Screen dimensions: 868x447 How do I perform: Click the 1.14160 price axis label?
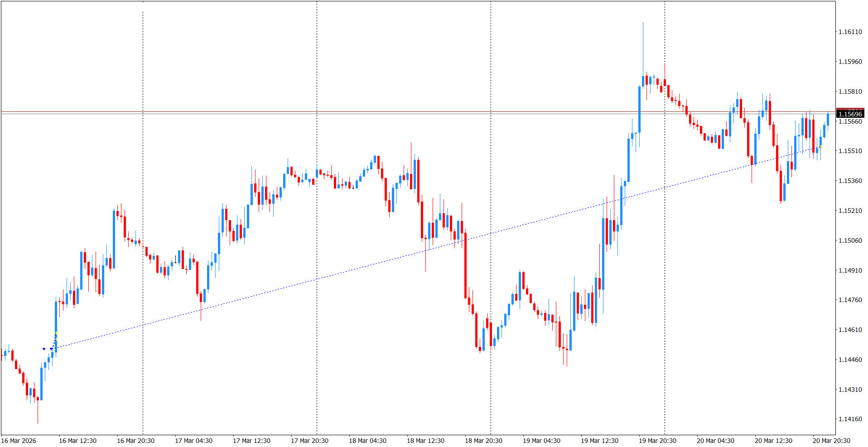(850, 419)
